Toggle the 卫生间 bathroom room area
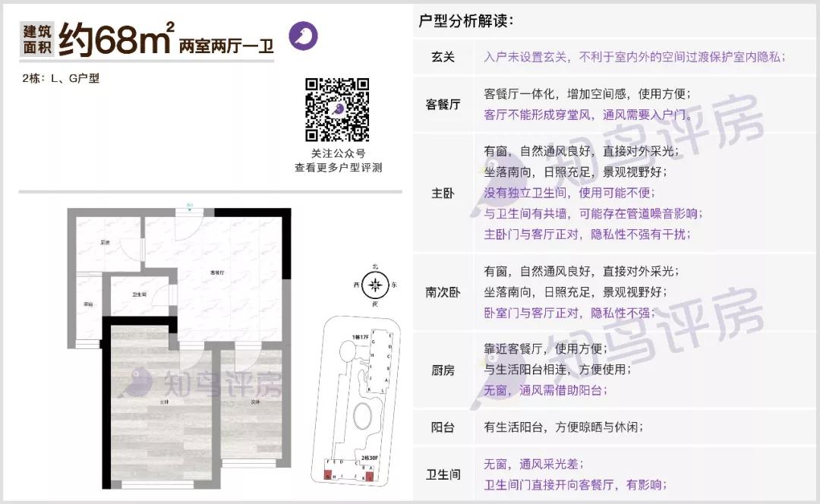This screenshot has width=820, height=504. tap(139, 296)
